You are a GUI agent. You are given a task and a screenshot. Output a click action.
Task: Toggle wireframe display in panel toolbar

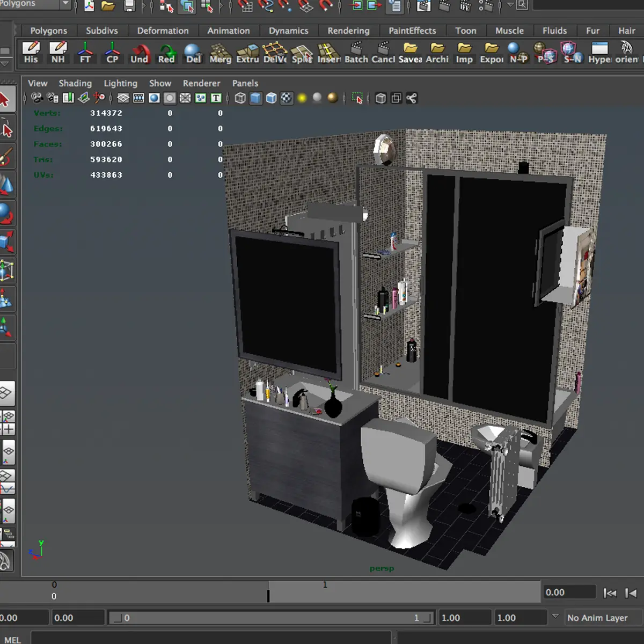pos(240,98)
